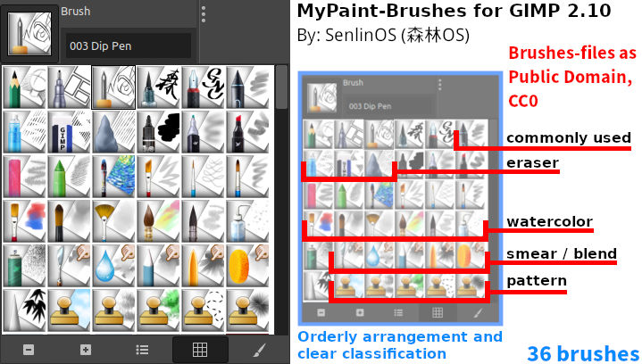The image size is (642, 364).
Task: Switch to grid view mode
Action: point(200,350)
